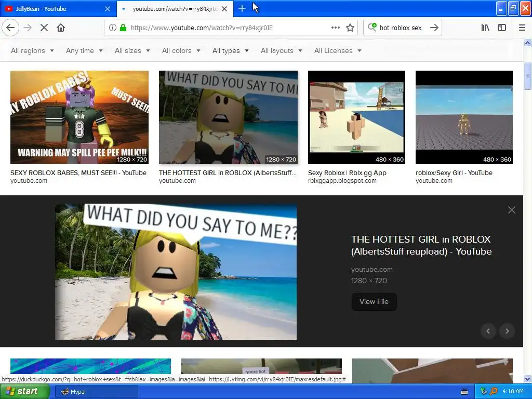532x399 pixels.
Task: Expand the All colors filter
Action: point(181,50)
